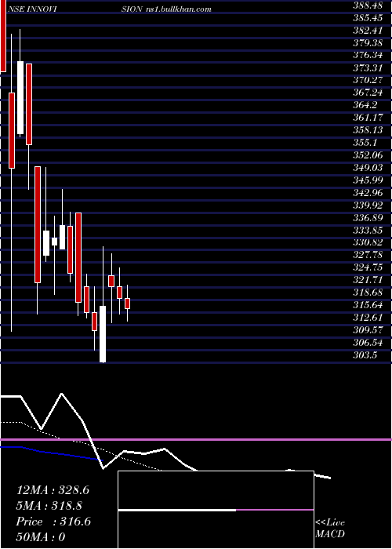Screen dimensions: 392x549
Task: Click the 327.78 price axis label
Action: (368, 255)
